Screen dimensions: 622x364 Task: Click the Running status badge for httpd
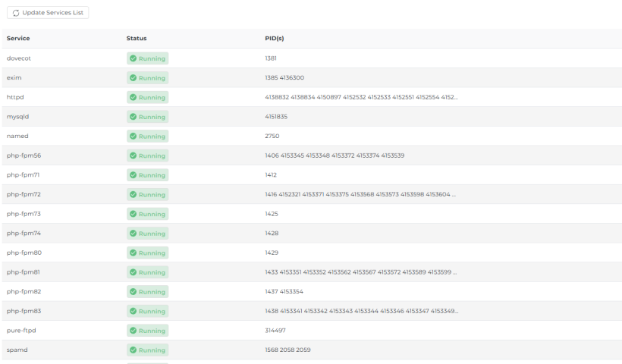(x=148, y=97)
